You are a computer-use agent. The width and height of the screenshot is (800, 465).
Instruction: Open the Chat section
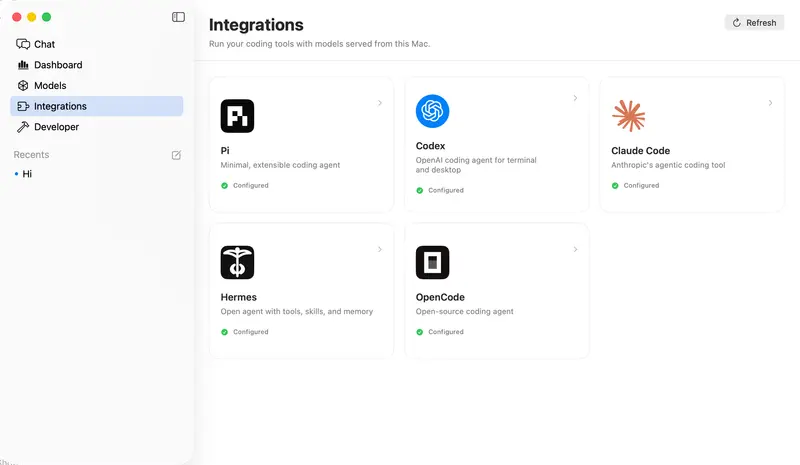pos(96,44)
